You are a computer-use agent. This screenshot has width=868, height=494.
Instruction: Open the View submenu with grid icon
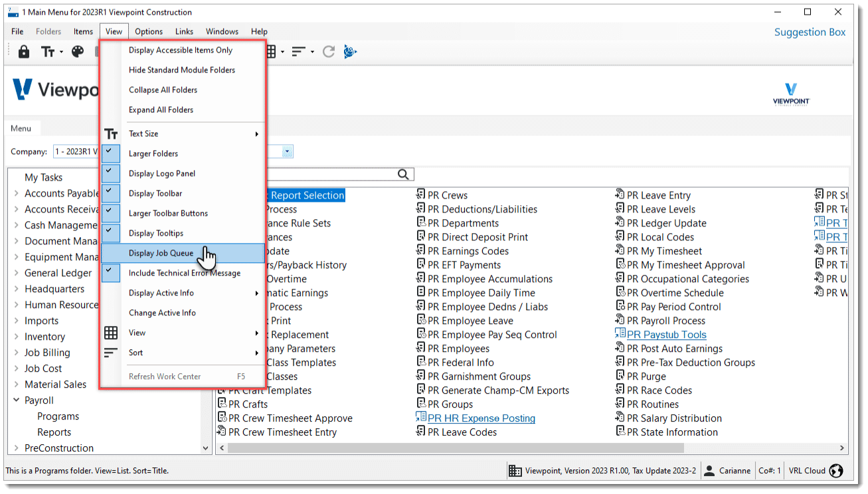[x=183, y=333]
